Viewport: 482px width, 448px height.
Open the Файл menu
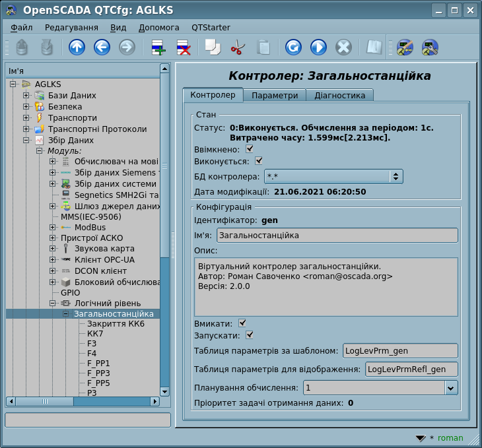click(22, 28)
